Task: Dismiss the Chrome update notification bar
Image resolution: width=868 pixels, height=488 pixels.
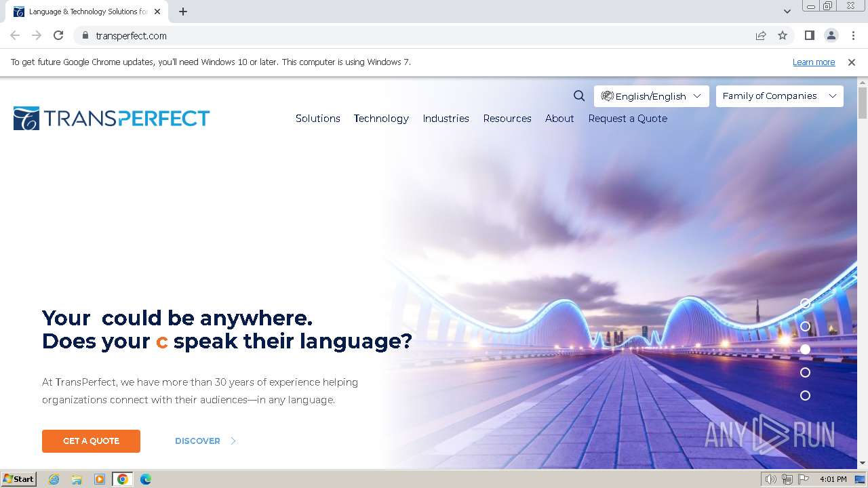Action: click(x=852, y=62)
